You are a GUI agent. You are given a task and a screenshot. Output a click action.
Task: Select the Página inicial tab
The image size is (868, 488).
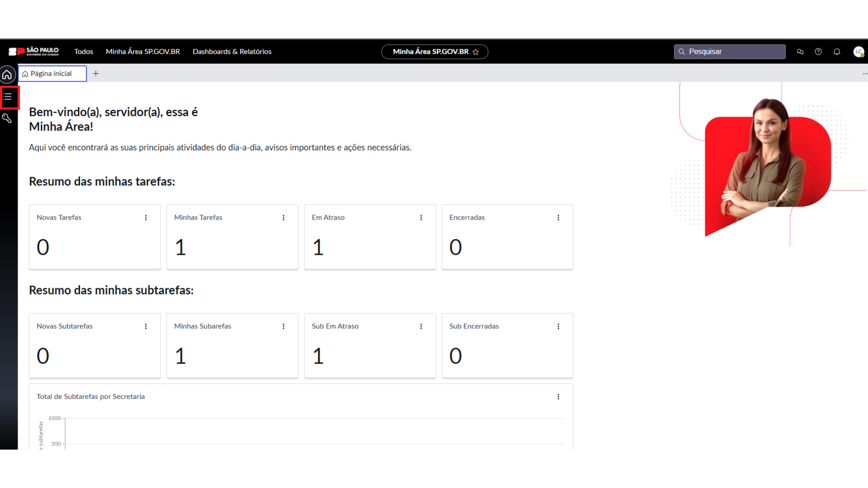click(x=52, y=74)
